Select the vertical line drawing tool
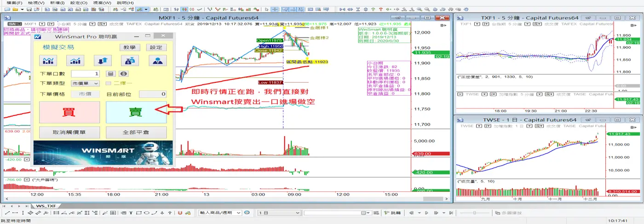 coord(23,213)
